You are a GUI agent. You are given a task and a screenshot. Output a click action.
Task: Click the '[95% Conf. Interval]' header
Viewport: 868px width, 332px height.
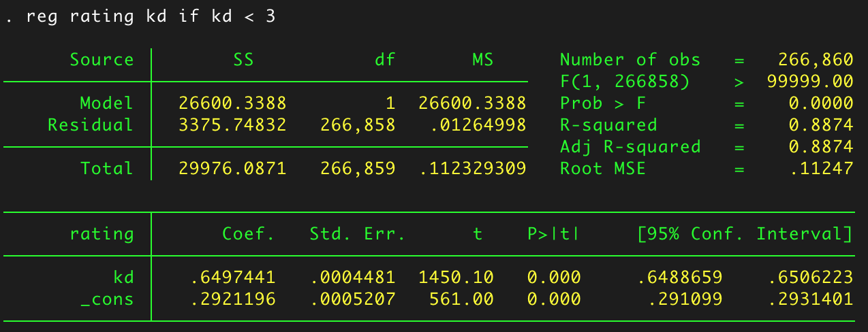click(745, 234)
